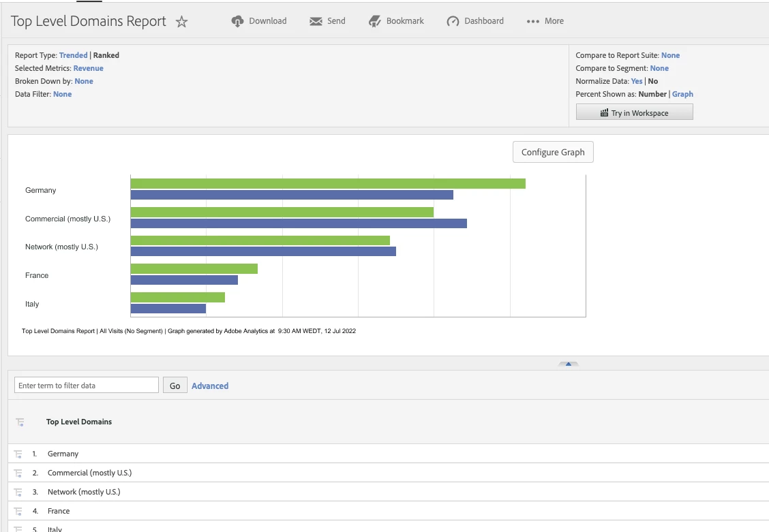769x532 pixels.
Task: Click breakdown icon in Commercial (mostly U.S.) row
Action: 18,473
